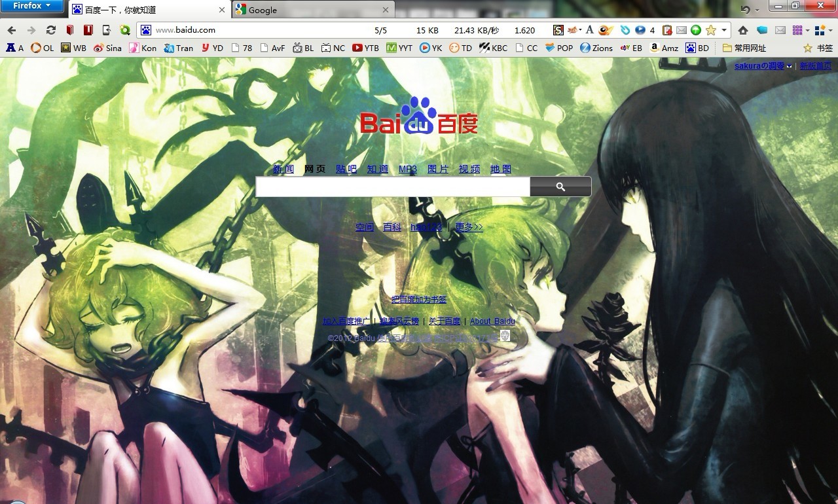Click the green up-arrow circle icon

696,30
